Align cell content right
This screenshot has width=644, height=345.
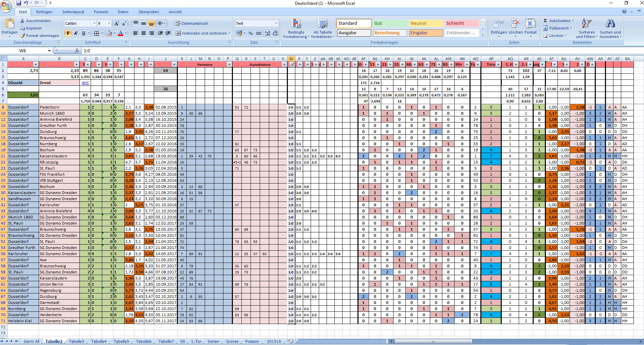click(151, 33)
